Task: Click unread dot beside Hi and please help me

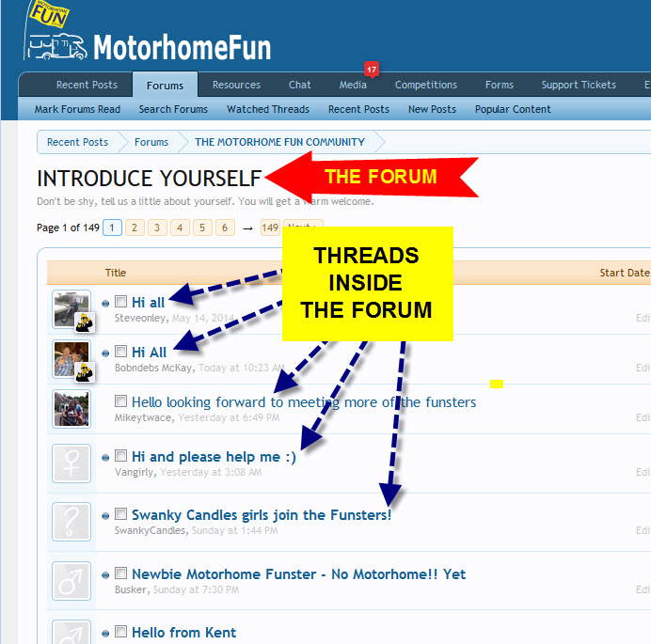Action: point(105,458)
